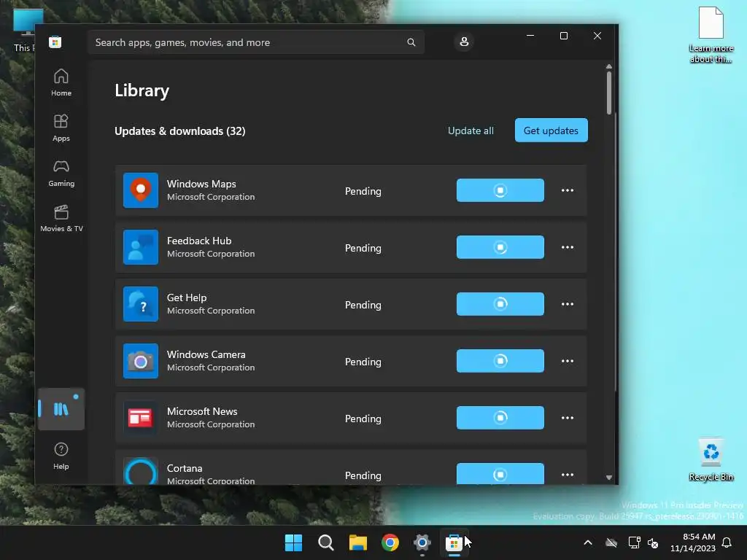Select the Windows Camera title text
747x560 pixels.
206,354
